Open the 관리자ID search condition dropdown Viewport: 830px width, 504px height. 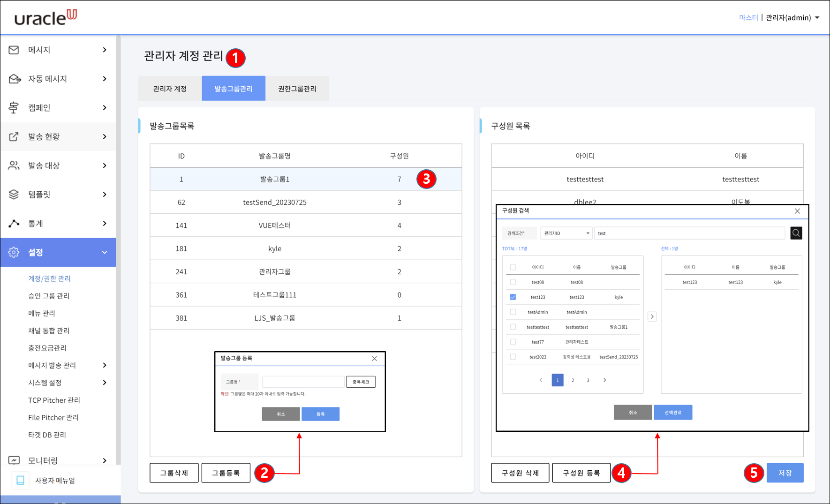click(566, 233)
